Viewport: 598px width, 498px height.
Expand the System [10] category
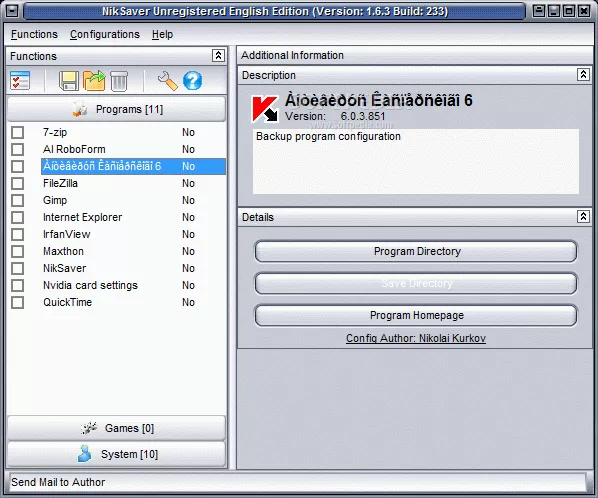pyautogui.click(x=117, y=454)
